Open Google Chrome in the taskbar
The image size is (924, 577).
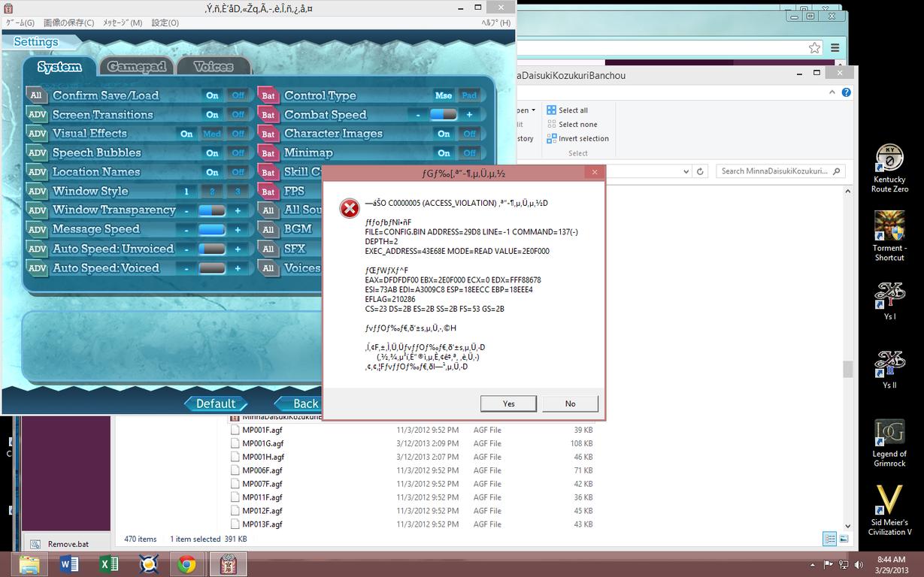click(186, 564)
